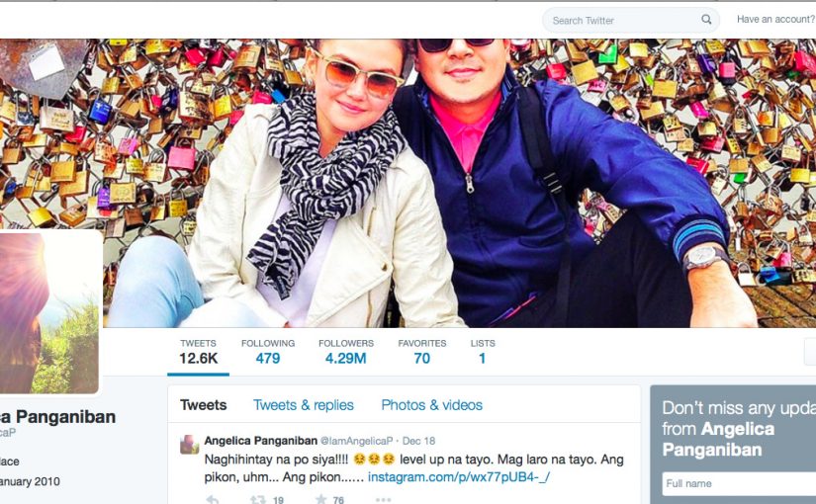
Task: Open the Lists 1 tab
Action: (x=483, y=352)
